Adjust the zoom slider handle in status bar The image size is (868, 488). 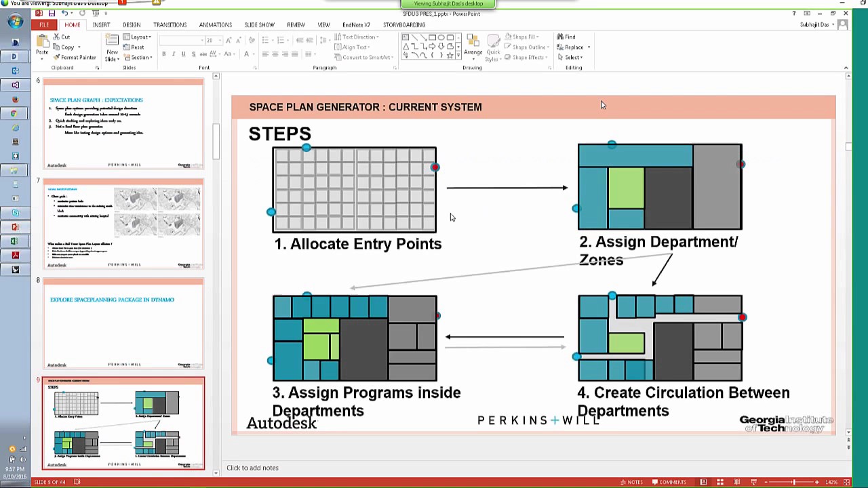click(x=795, y=482)
